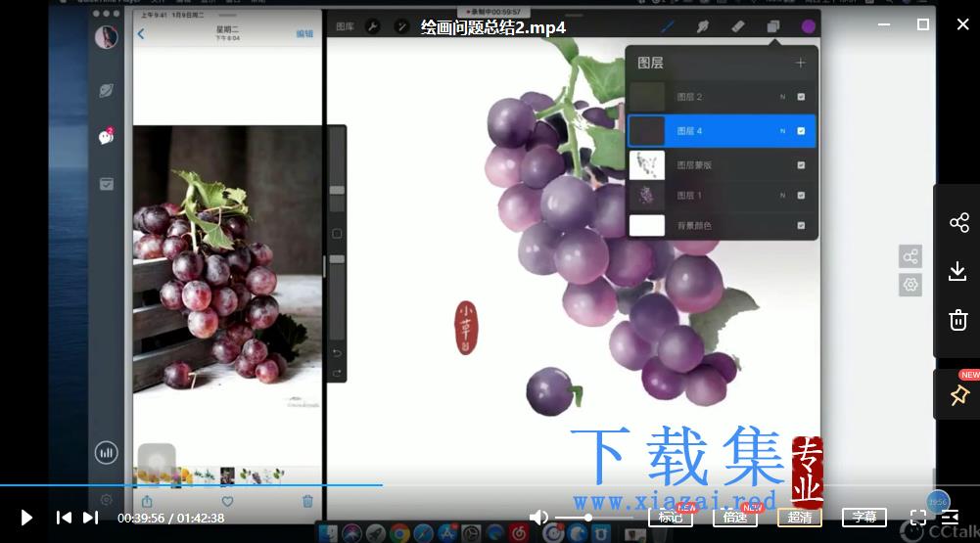Image resolution: width=980 pixels, height=543 pixels.
Task: Open the planet discover icon in sidebar
Action: tap(107, 91)
